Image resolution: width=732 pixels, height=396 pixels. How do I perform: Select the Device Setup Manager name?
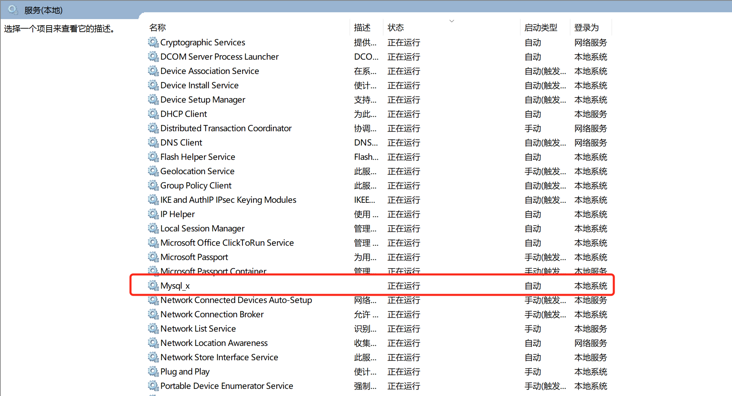click(203, 99)
